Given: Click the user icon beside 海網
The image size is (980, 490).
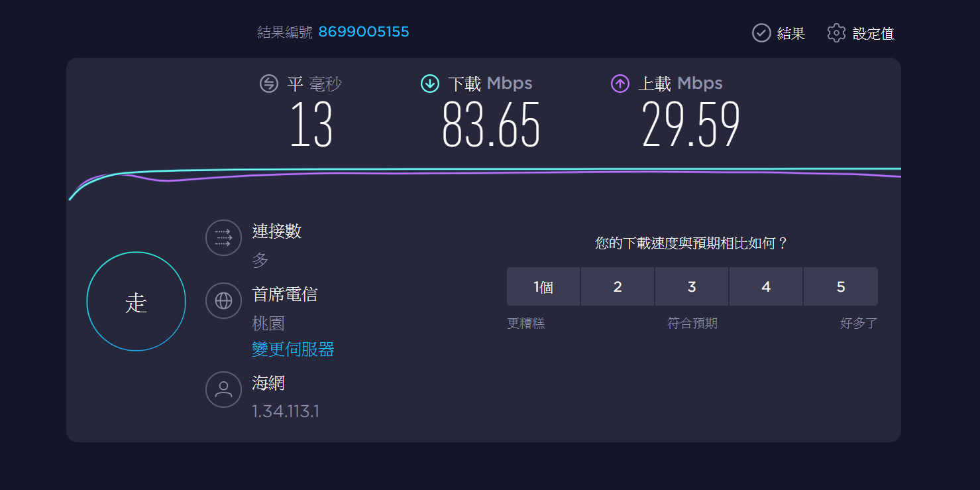Looking at the screenshot, I should point(223,389).
